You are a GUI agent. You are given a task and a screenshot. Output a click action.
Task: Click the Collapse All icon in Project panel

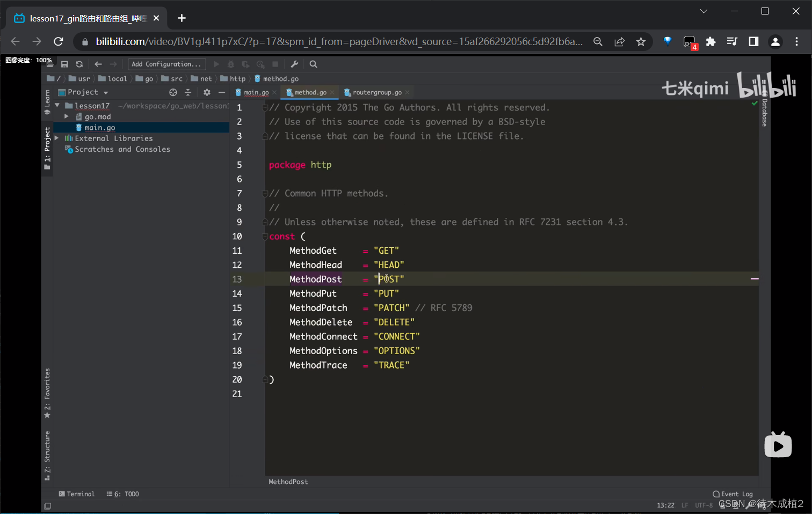click(187, 92)
